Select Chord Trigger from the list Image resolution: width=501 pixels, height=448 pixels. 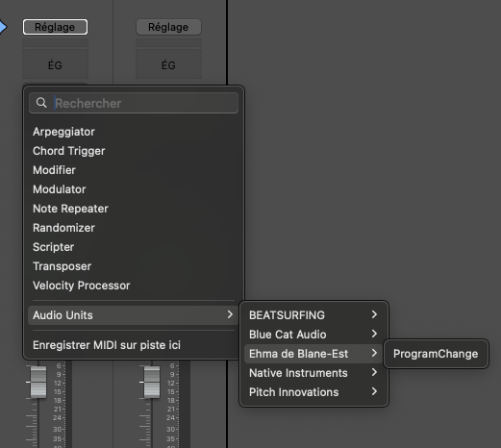click(69, 151)
